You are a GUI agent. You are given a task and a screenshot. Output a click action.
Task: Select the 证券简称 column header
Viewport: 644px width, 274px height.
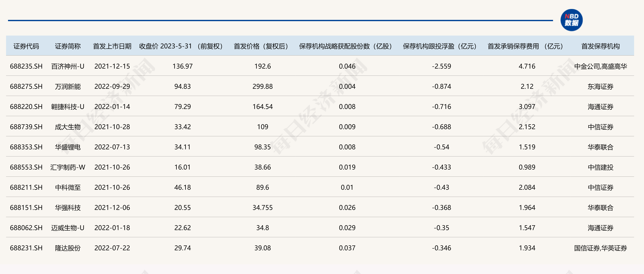(x=68, y=46)
